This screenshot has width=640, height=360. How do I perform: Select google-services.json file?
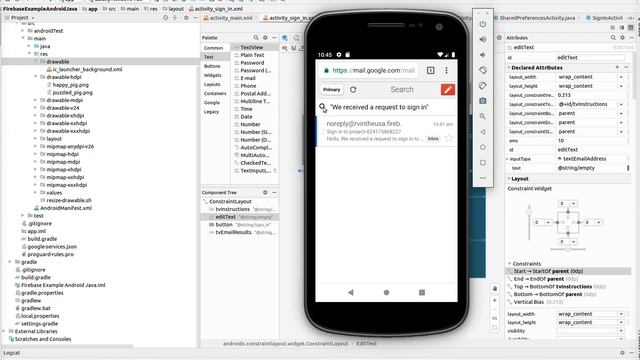52,247
